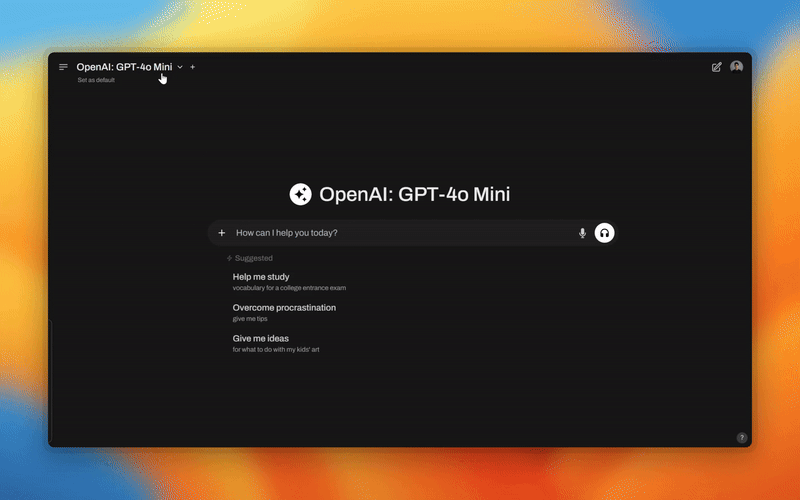Viewport: 800px width, 500px height.
Task: Click the large OpenAI: GPT-4o Mini heading
Action: tap(414, 194)
